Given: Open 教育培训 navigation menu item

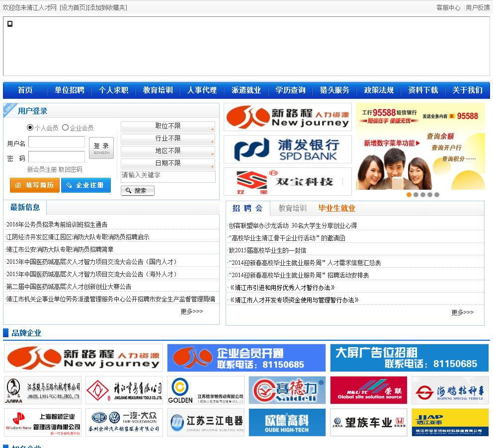Looking at the screenshot, I should point(158,90).
